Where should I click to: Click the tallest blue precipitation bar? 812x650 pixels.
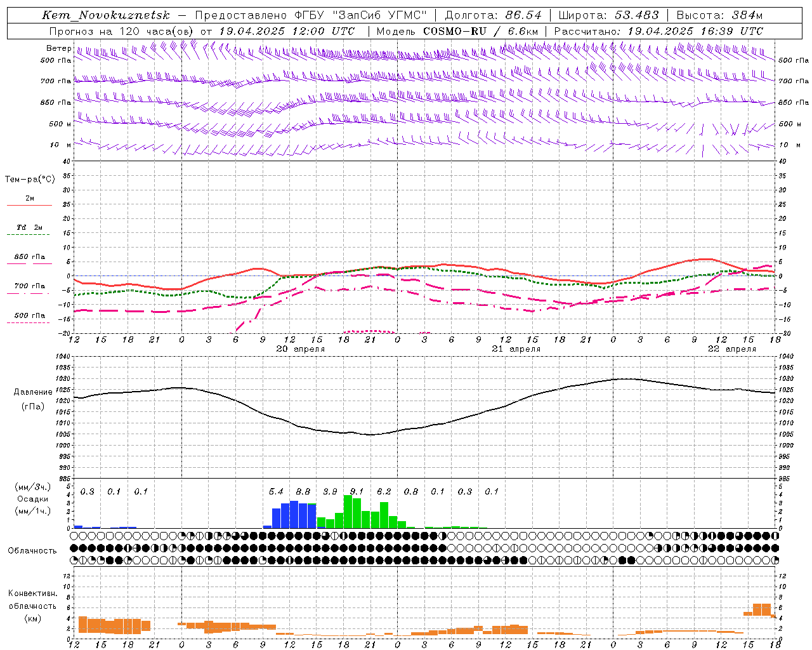click(294, 515)
